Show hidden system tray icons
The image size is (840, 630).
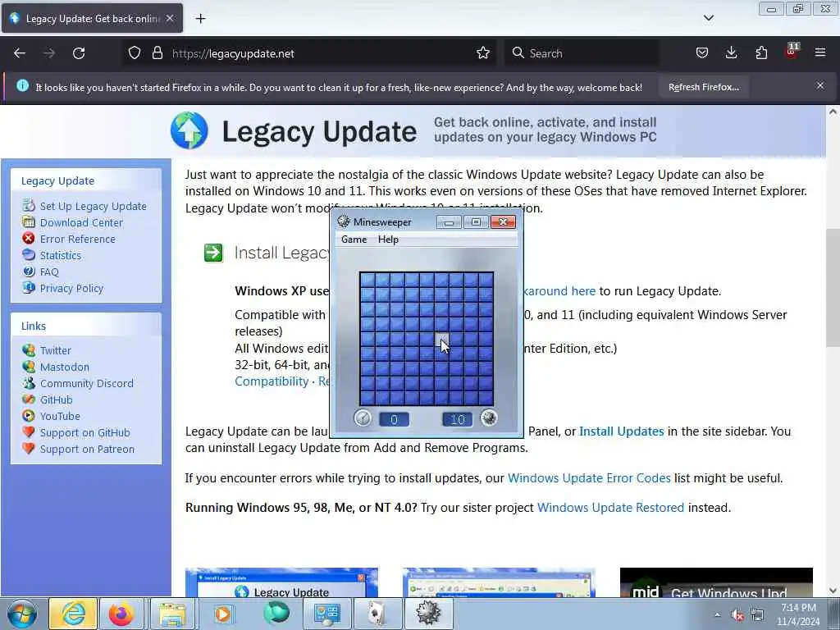click(x=717, y=615)
